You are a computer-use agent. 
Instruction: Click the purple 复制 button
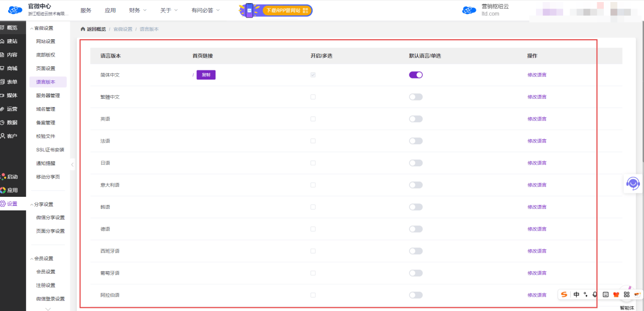pos(206,75)
